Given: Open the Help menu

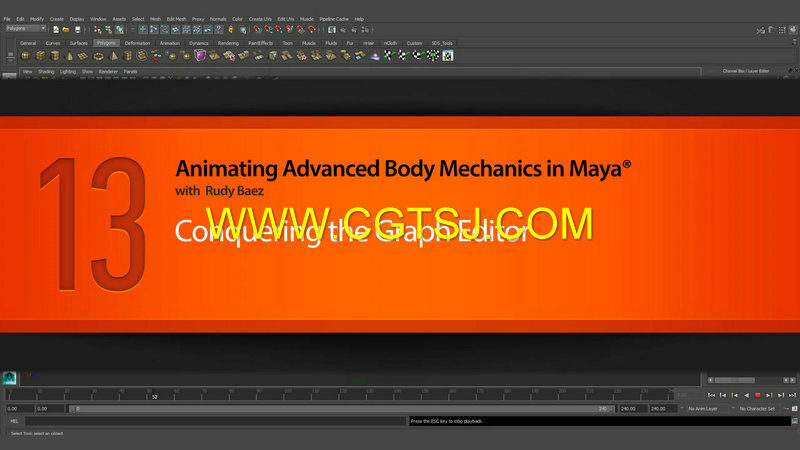Looking at the screenshot, I should click(x=359, y=19).
